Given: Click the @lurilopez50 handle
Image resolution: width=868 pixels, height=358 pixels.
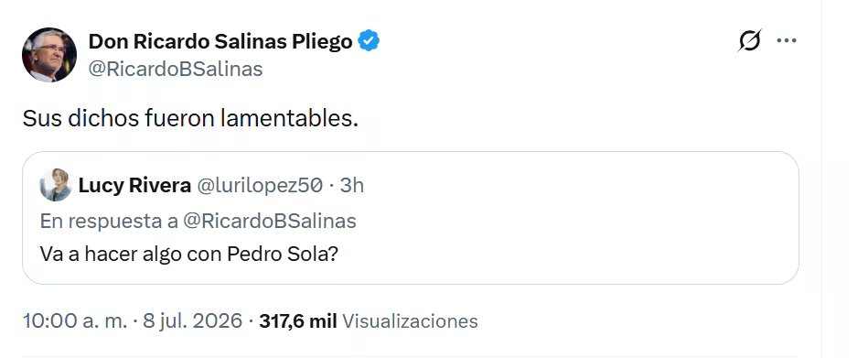Looking at the screenshot, I should click(260, 186).
